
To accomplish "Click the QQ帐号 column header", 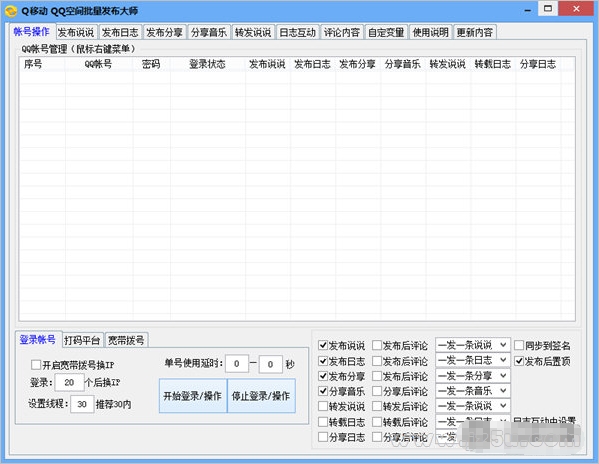I will [99, 64].
